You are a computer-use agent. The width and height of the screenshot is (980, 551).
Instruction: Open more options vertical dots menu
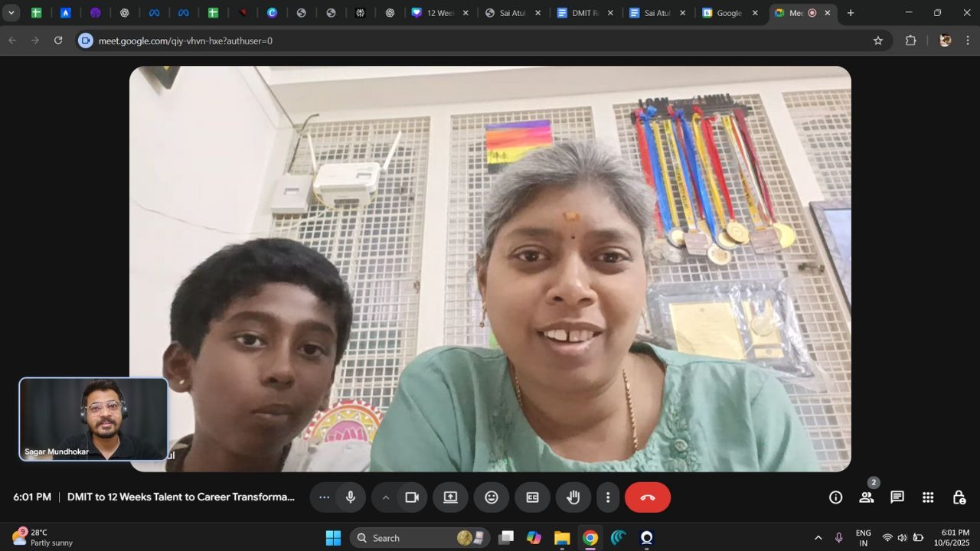click(608, 497)
